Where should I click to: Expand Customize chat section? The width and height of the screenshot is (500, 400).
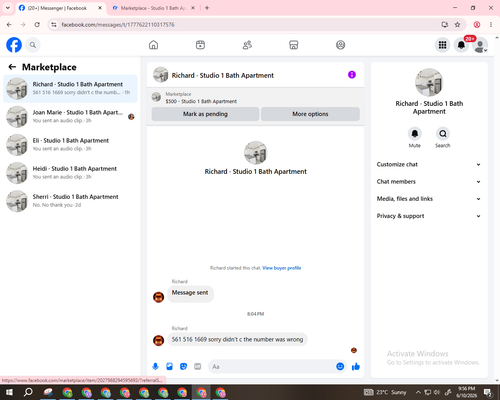[429, 164]
